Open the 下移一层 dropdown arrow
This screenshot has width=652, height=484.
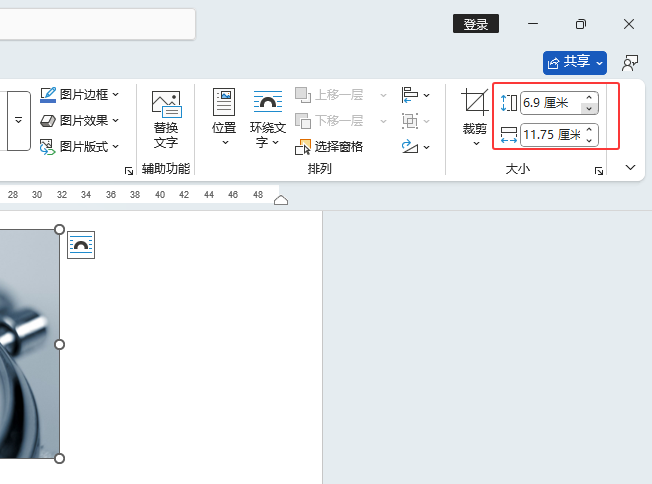[383, 121]
